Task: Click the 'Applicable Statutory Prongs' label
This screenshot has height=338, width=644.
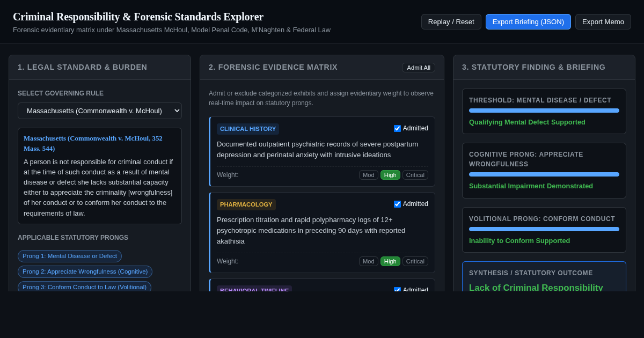Action: click(73, 238)
